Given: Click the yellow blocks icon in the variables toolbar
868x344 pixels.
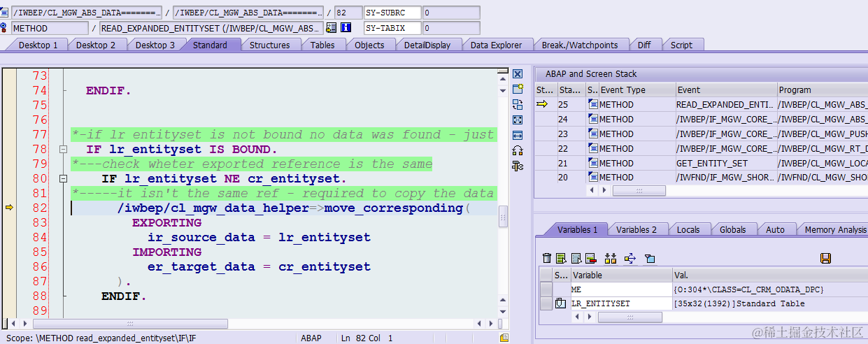Looking at the screenshot, I should pyautogui.click(x=611, y=259).
